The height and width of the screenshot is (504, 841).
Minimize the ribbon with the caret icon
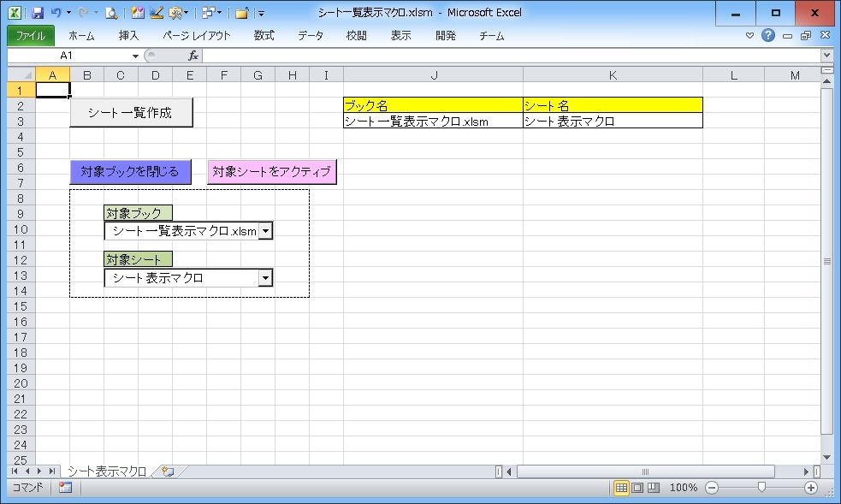pyautogui.click(x=749, y=35)
